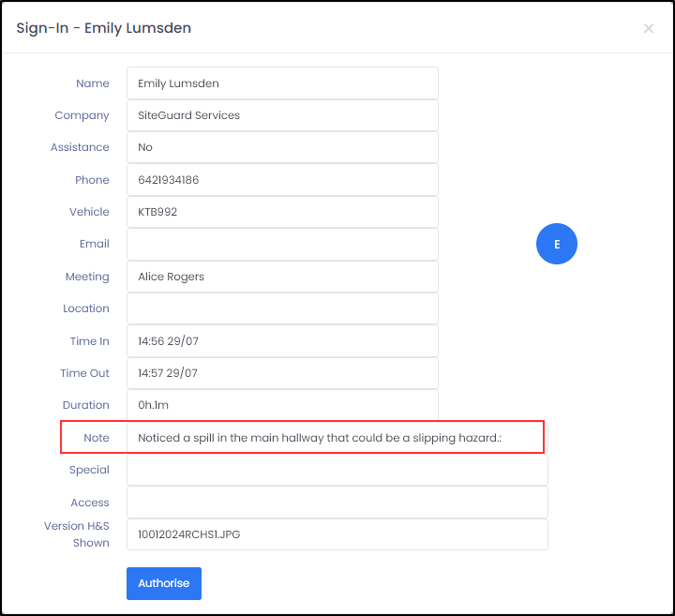
Task: Select the Name field with Emily Lumsden
Action: click(282, 83)
